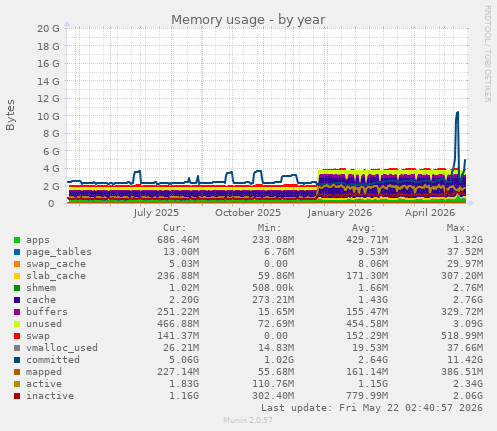Image resolution: width=497 pixels, height=431 pixels.
Task: Click the yellow slab_cache legend swatch
Action: tap(17, 276)
